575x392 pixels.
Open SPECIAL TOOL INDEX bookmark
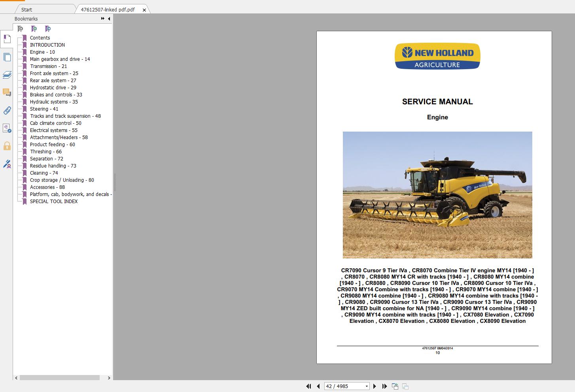(54, 202)
